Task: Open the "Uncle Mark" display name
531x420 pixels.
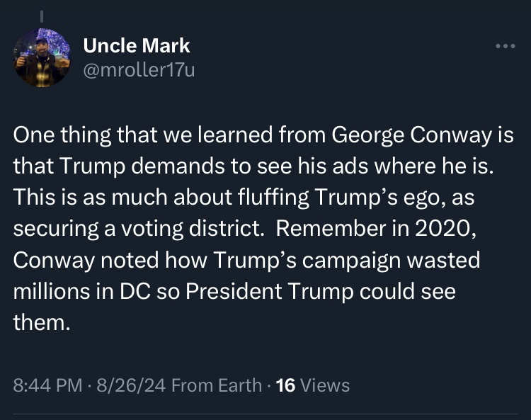Action: (x=137, y=46)
